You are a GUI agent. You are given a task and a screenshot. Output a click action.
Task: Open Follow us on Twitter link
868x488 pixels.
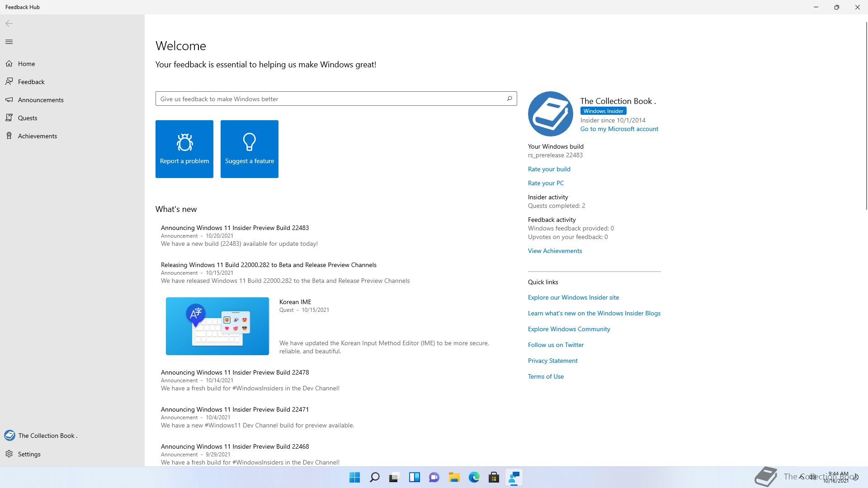(556, 345)
